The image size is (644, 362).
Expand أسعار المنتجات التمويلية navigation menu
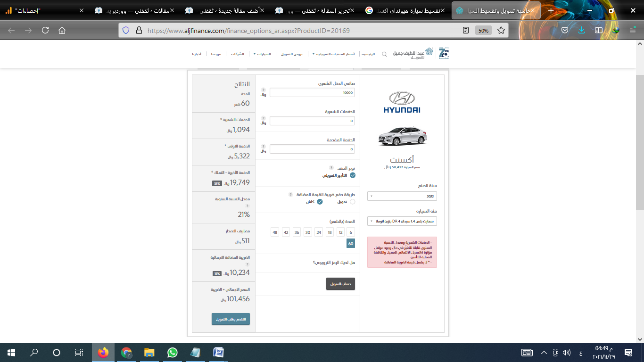pyautogui.click(x=334, y=54)
